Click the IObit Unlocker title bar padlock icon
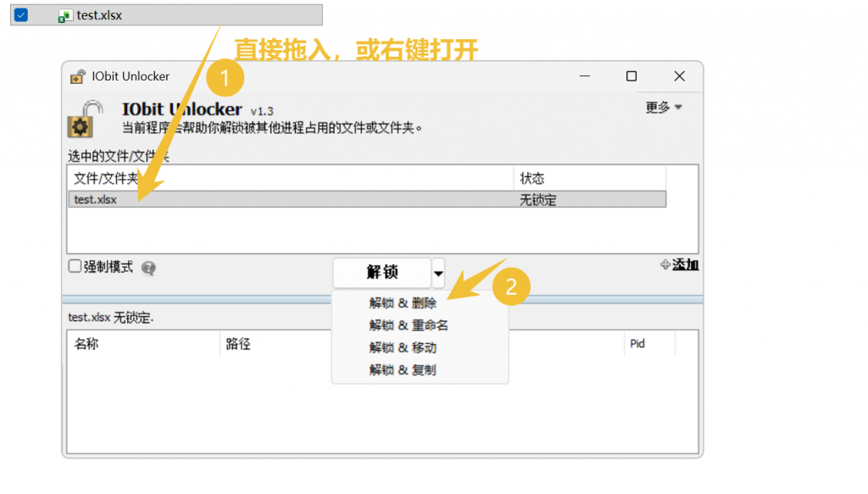 click(x=77, y=76)
